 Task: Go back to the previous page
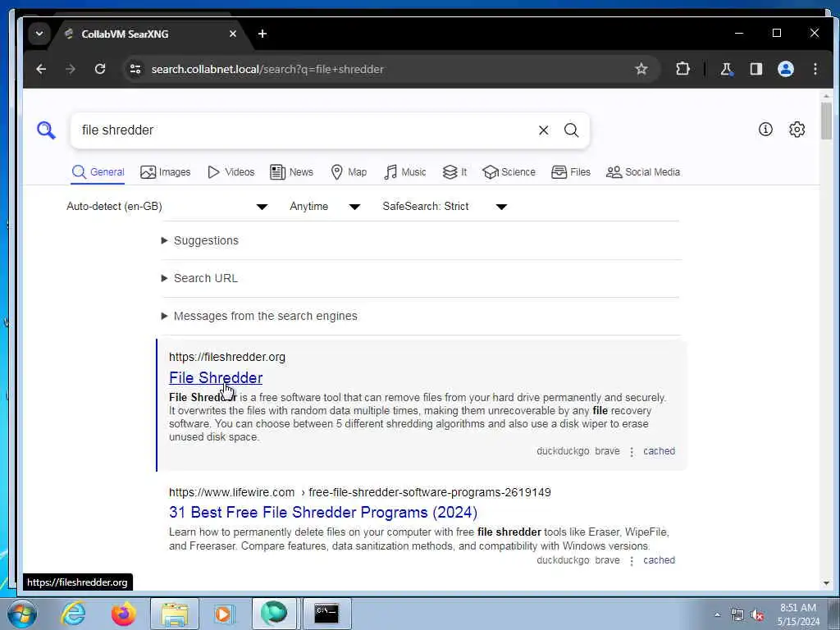41,69
